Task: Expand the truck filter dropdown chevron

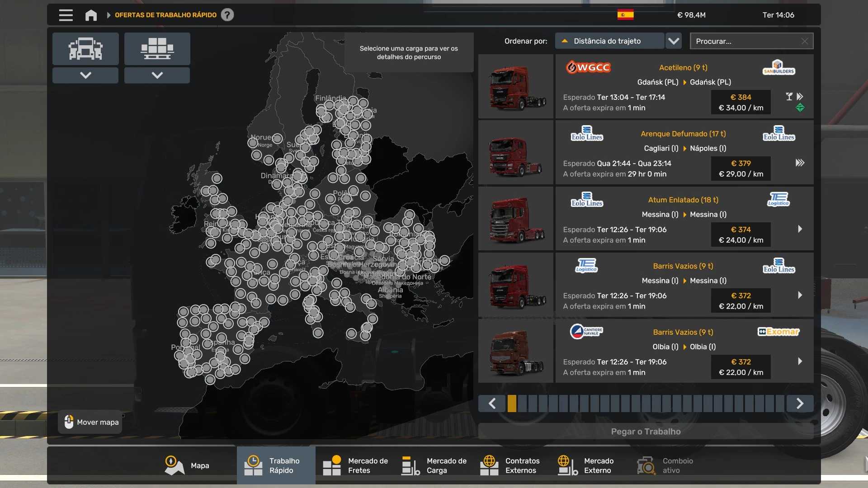Action: (85, 75)
